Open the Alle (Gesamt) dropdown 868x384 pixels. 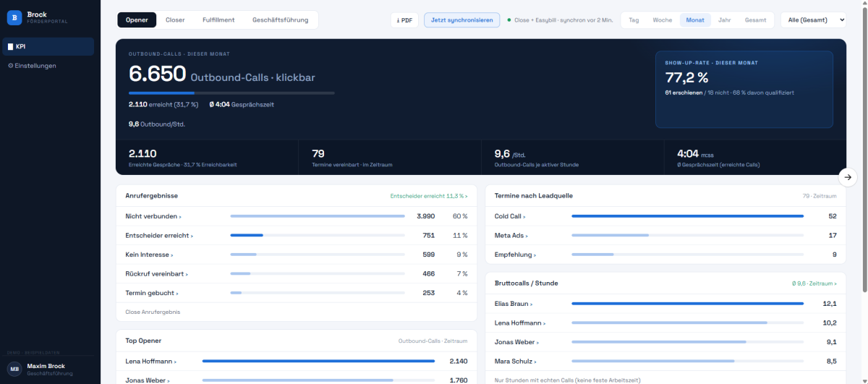pos(813,20)
